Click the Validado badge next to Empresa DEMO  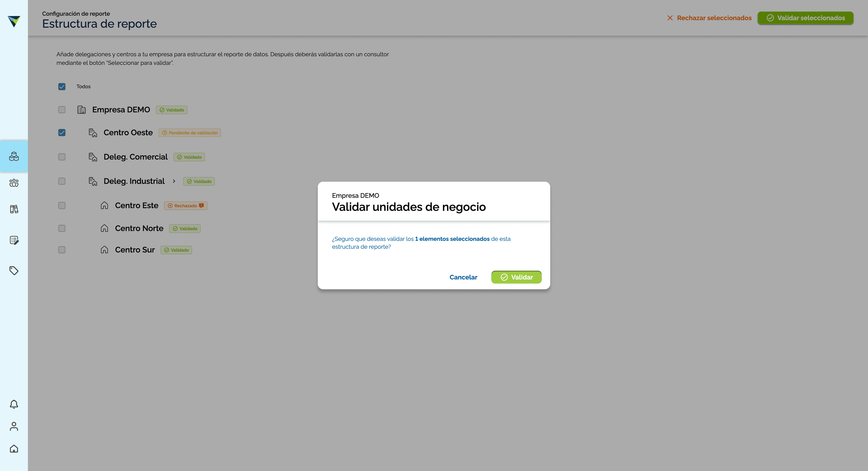(172, 110)
